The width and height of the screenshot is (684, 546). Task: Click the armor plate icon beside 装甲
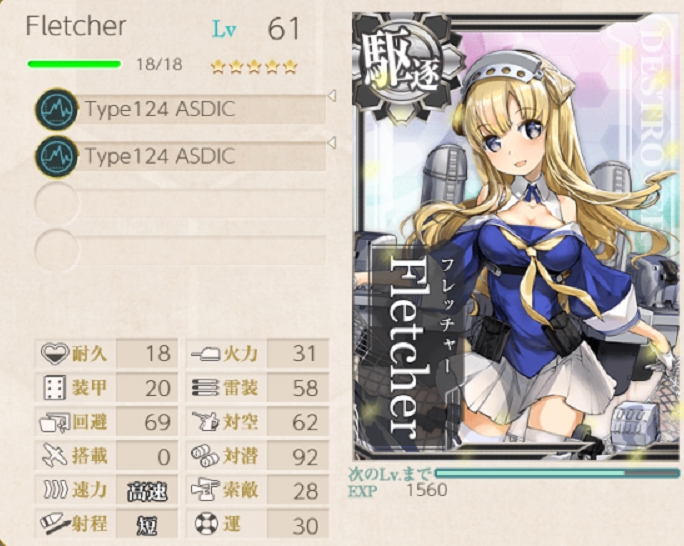coord(55,388)
